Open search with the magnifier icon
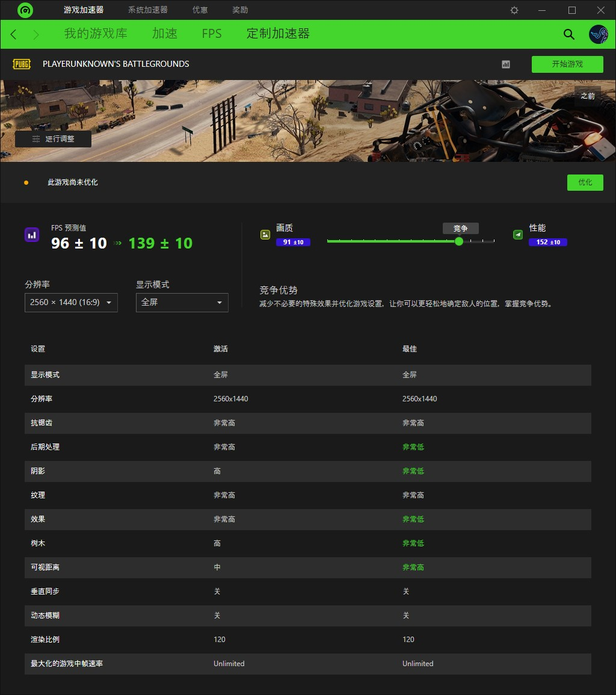The height and width of the screenshot is (695, 616). coord(568,34)
